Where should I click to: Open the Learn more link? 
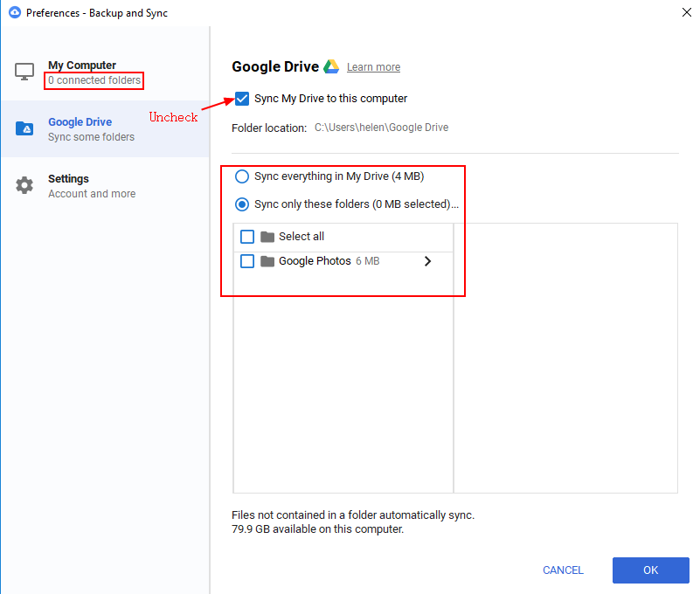pyautogui.click(x=373, y=67)
